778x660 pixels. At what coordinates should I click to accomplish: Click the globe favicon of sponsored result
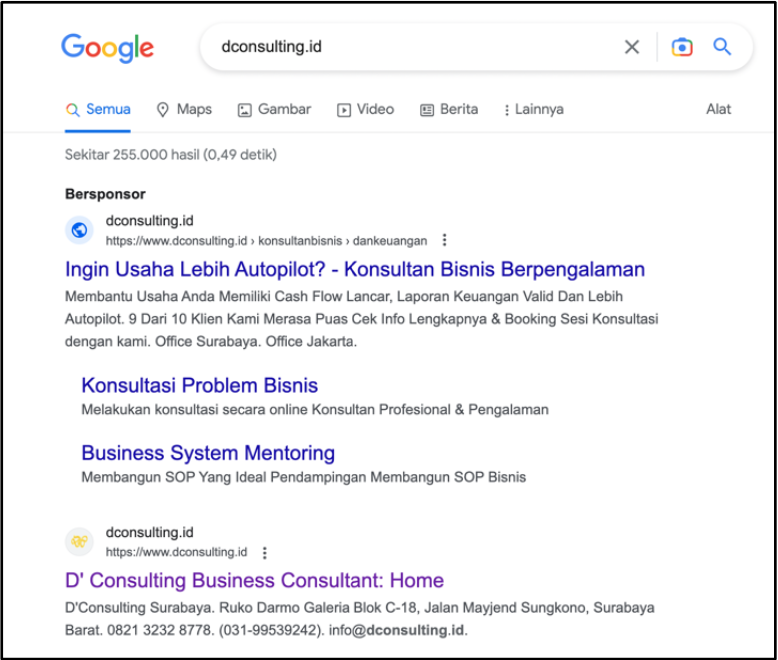point(79,230)
